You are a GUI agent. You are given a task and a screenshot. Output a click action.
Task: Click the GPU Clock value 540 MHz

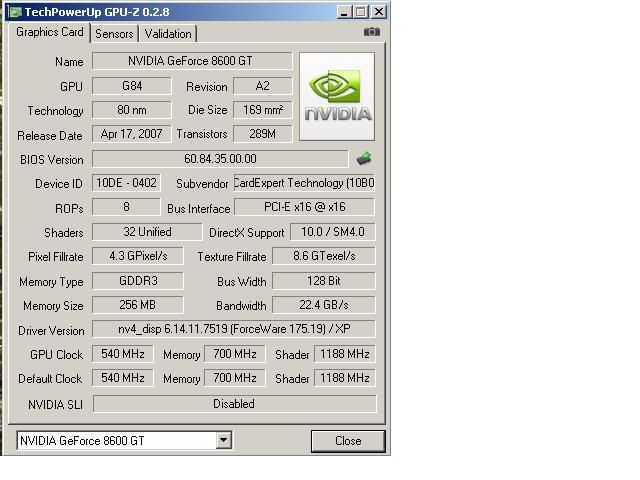122,354
